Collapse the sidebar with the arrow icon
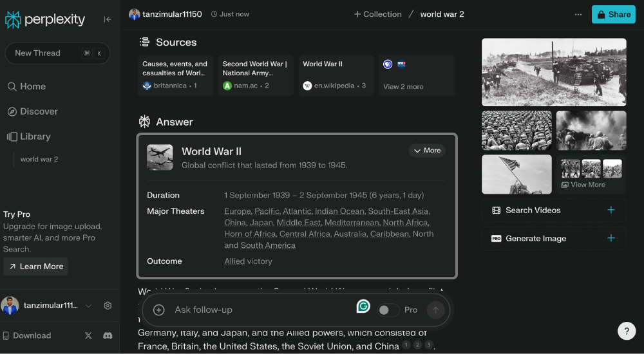 click(x=108, y=19)
